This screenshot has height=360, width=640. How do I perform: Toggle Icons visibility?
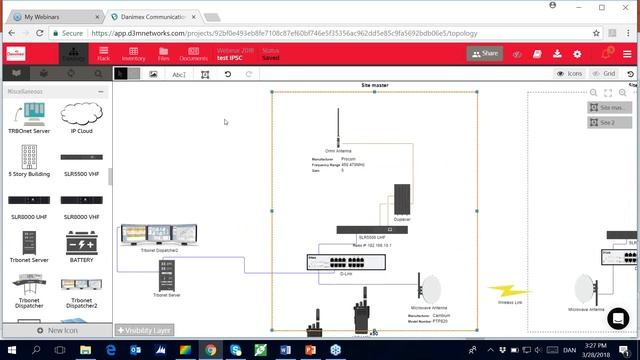point(570,73)
